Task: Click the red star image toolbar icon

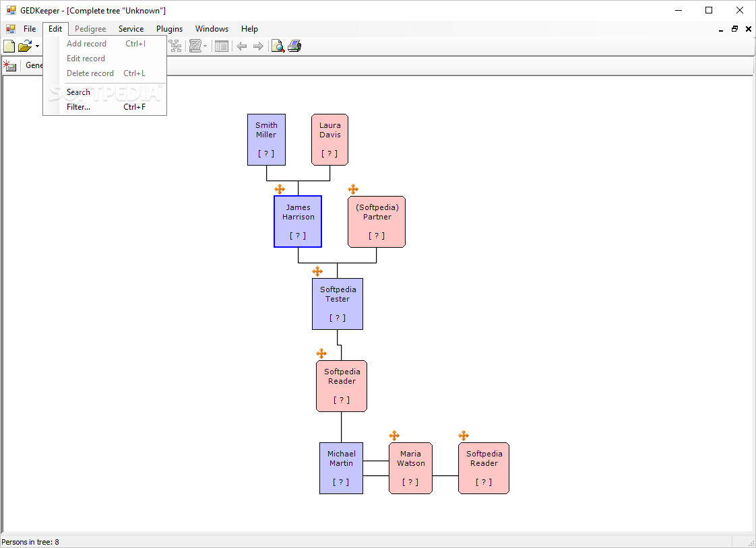Action: [9, 65]
